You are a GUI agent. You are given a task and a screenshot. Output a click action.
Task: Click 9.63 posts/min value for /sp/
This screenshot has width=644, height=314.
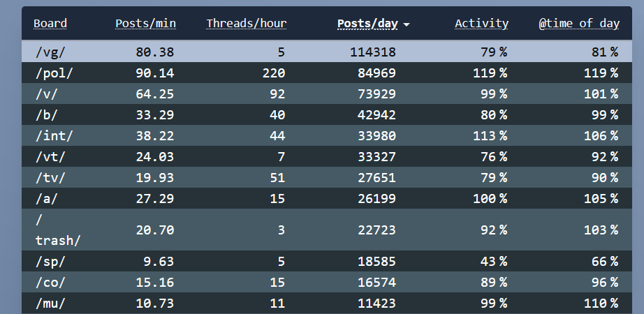[x=159, y=262]
